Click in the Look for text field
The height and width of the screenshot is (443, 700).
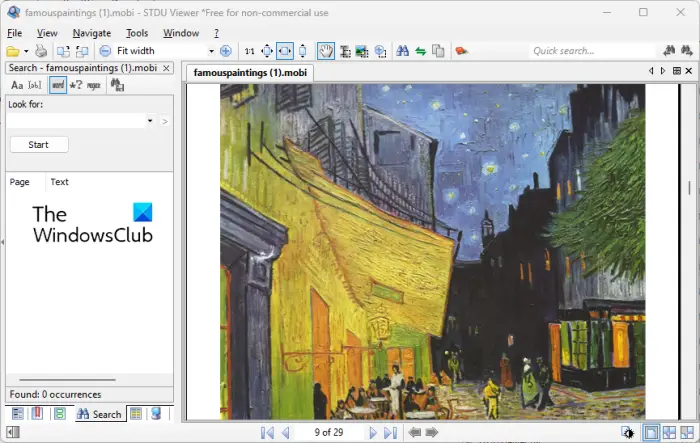(x=76, y=121)
